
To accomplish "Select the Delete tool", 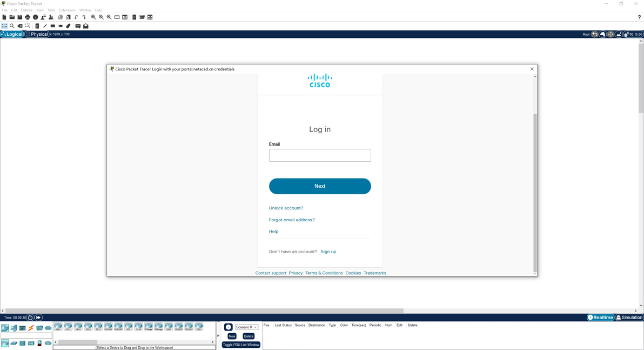I will click(19, 26).
